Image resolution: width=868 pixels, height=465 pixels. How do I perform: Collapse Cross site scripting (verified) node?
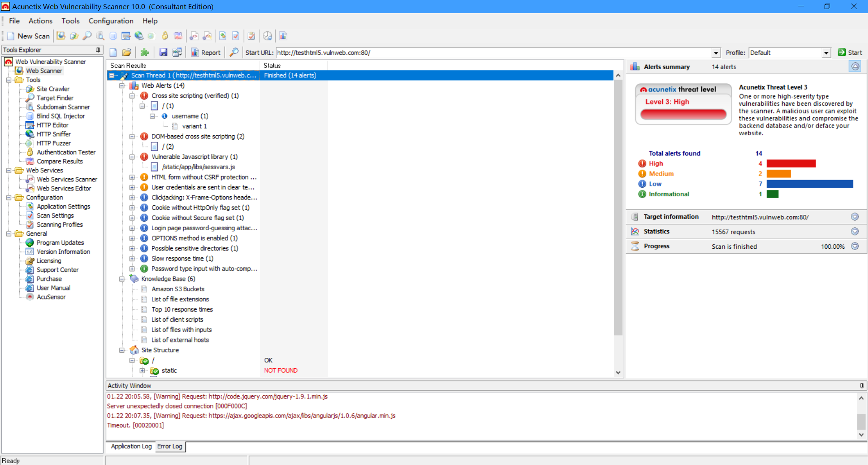tap(132, 96)
